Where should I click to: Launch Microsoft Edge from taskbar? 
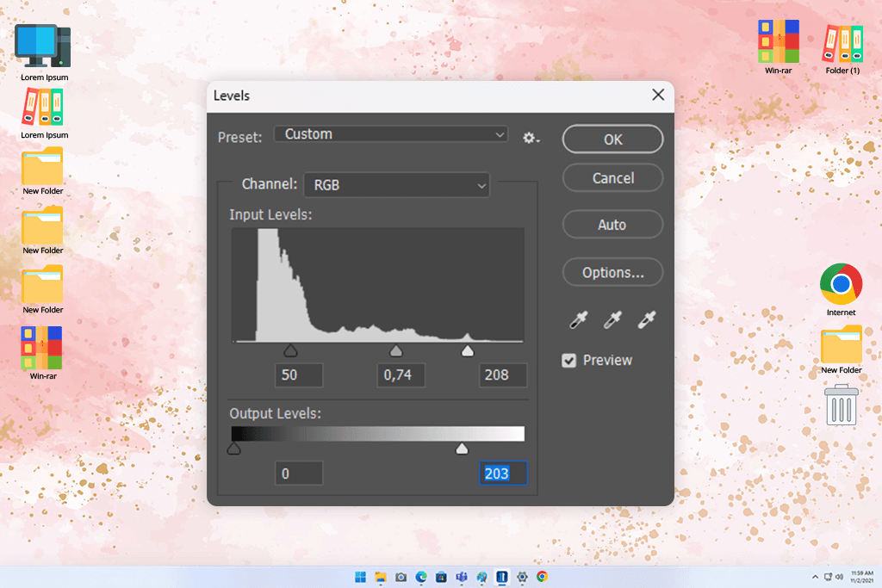click(x=421, y=577)
